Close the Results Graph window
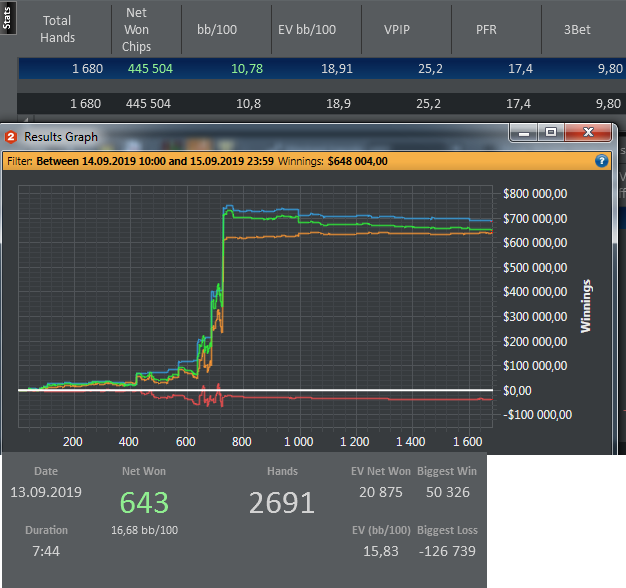This screenshot has height=588, width=626. coord(588,133)
